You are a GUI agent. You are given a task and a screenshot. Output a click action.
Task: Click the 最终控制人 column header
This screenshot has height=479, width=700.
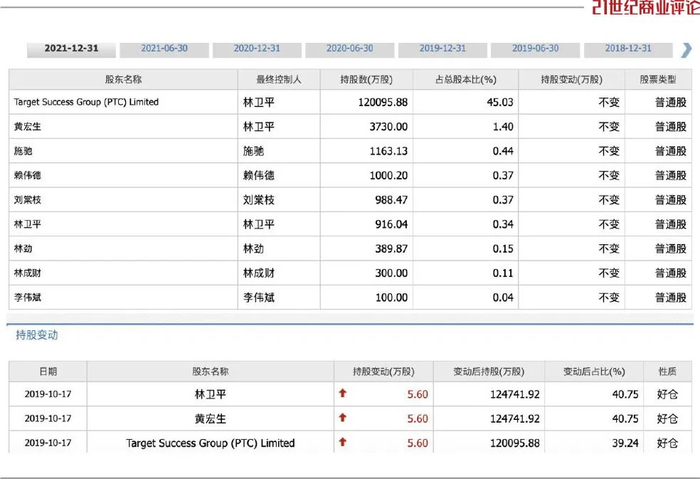(x=278, y=79)
